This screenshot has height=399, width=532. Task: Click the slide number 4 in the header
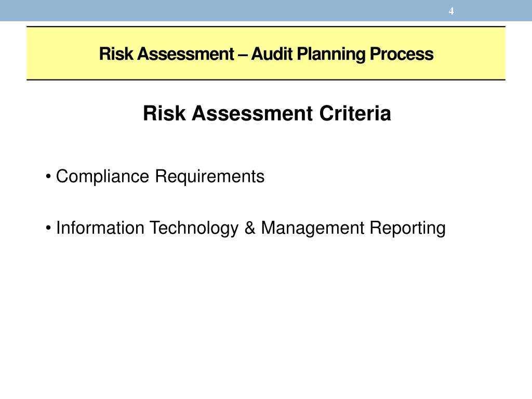pyautogui.click(x=451, y=11)
